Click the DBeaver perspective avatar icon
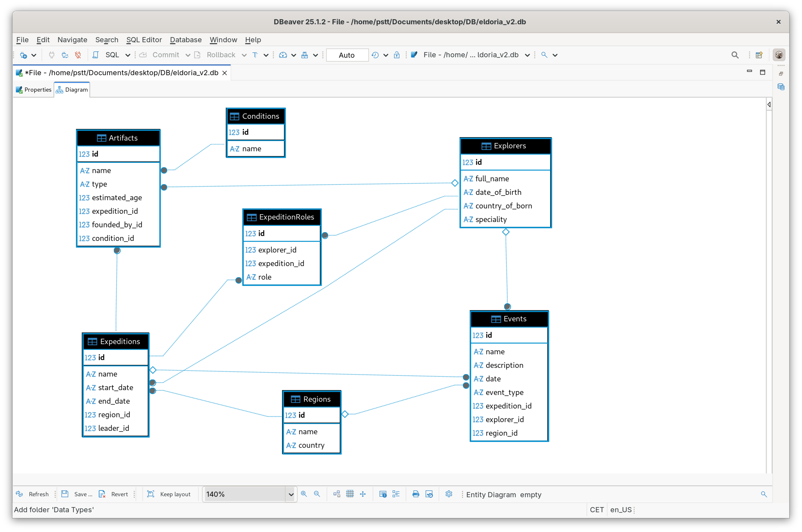This screenshot has height=532, width=802. point(779,55)
